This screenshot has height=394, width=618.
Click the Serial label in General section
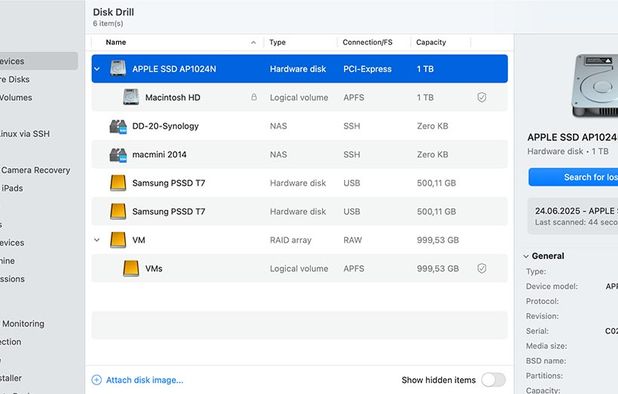(x=537, y=331)
